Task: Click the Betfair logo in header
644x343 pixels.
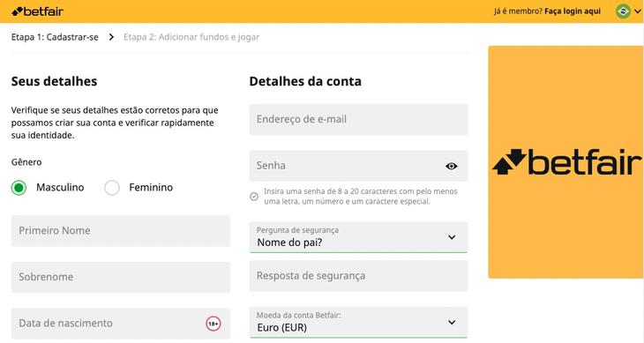Action: click(x=37, y=11)
